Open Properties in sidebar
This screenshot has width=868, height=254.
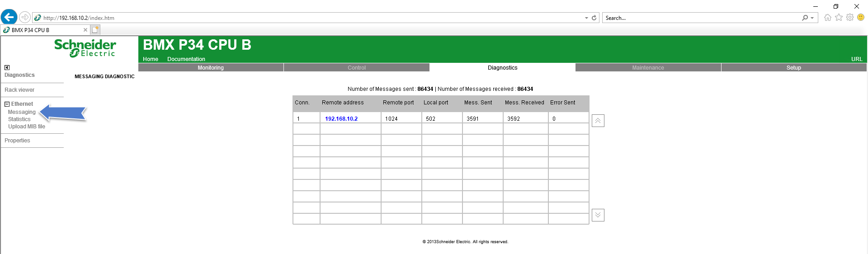(x=17, y=141)
